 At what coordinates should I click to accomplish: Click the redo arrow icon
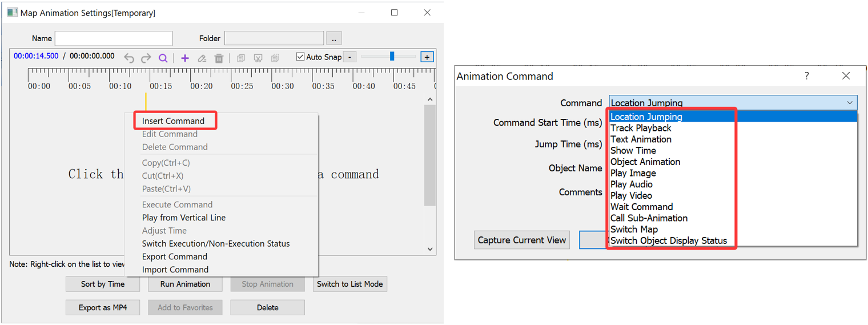[x=146, y=58]
